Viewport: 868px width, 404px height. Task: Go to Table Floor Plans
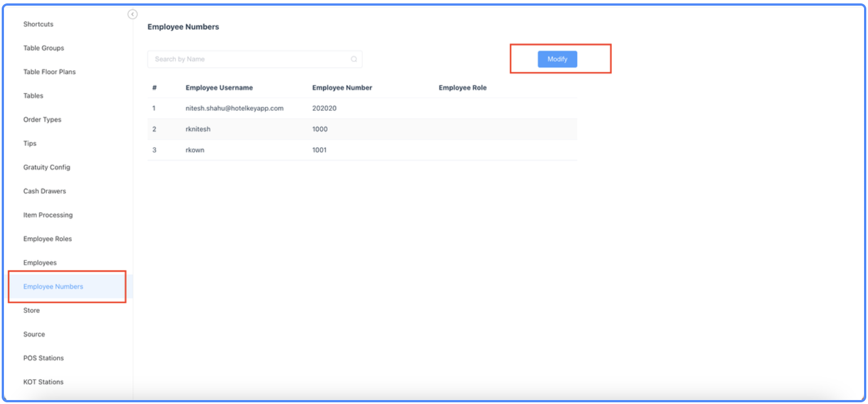point(49,72)
